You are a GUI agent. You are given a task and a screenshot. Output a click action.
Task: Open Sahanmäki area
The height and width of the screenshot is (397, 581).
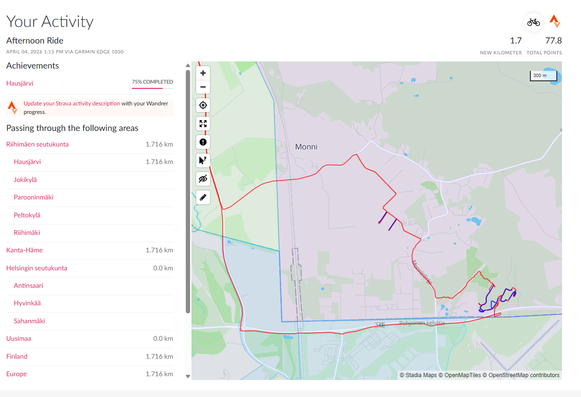(x=29, y=321)
